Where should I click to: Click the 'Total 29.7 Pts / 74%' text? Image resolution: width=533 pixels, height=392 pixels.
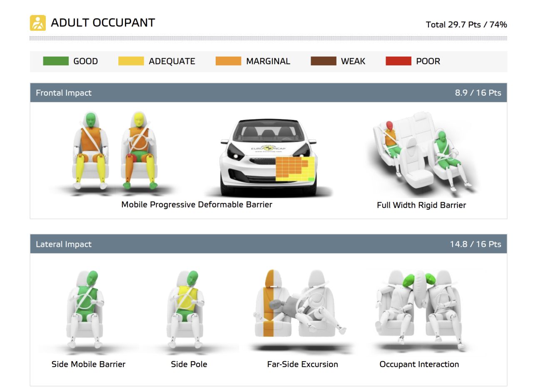pyautogui.click(x=466, y=25)
